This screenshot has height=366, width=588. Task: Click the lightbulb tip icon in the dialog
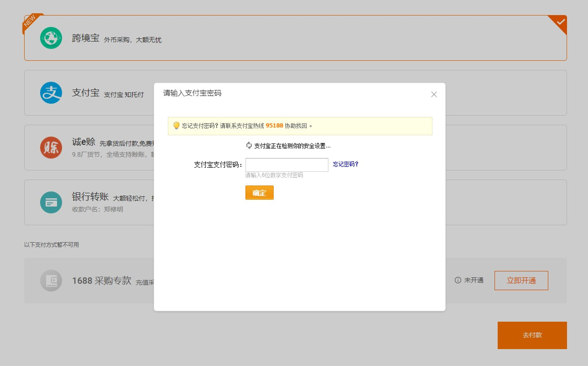click(x=176, y=126)
